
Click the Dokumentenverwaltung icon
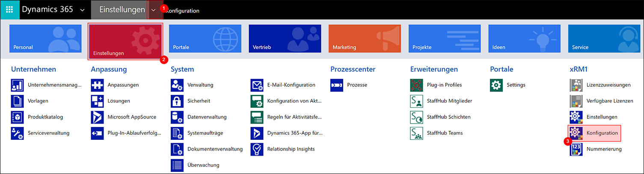coord(177,149)
